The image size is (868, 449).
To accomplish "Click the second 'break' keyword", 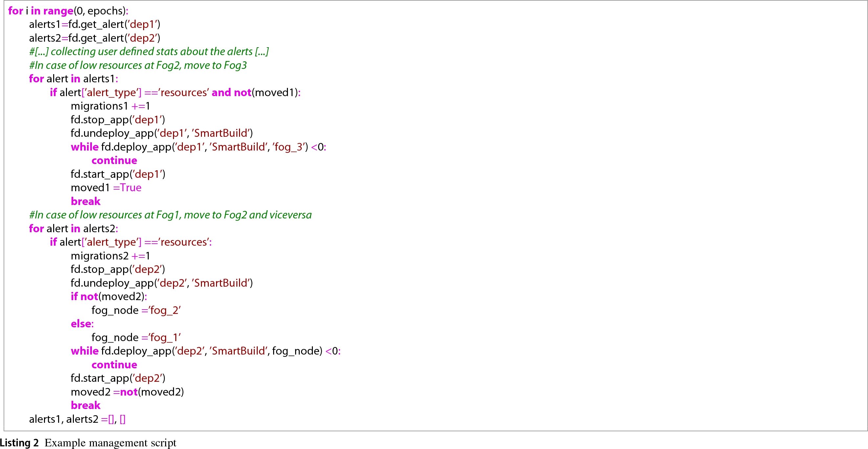I will pos(86,406).
